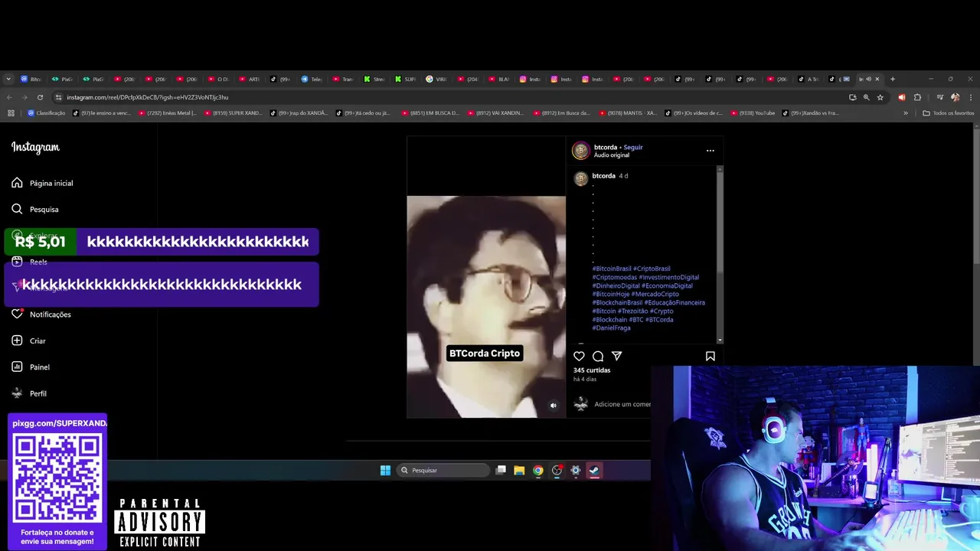Open SUPER XAND... bookmark
980x551 pixels.
(x=234, y=113)
